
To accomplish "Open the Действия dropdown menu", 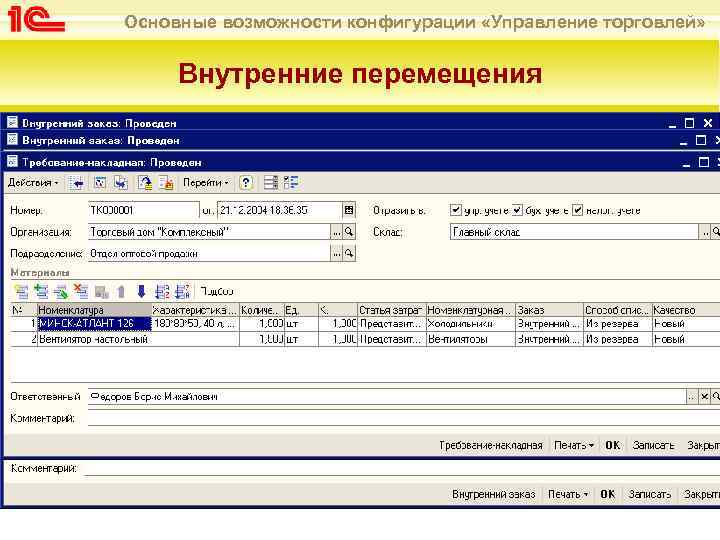I will tap(34, 183).
